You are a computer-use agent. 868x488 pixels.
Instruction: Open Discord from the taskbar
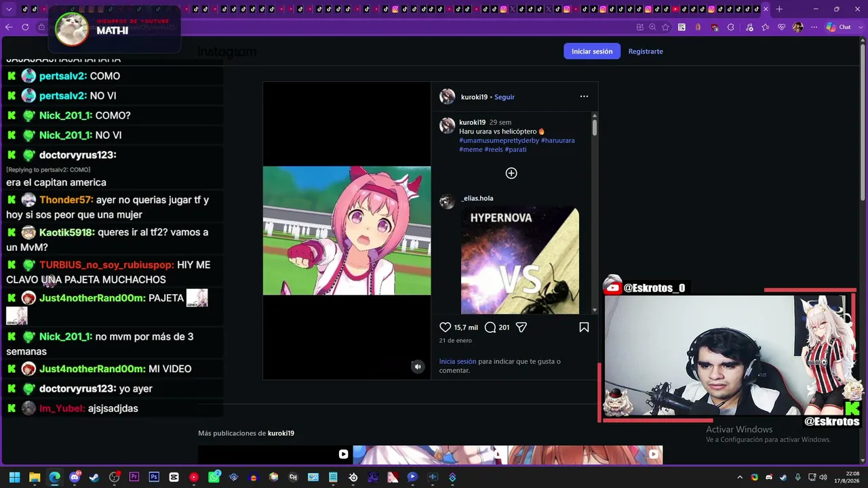pyautogui.click(x=75, y=477)
